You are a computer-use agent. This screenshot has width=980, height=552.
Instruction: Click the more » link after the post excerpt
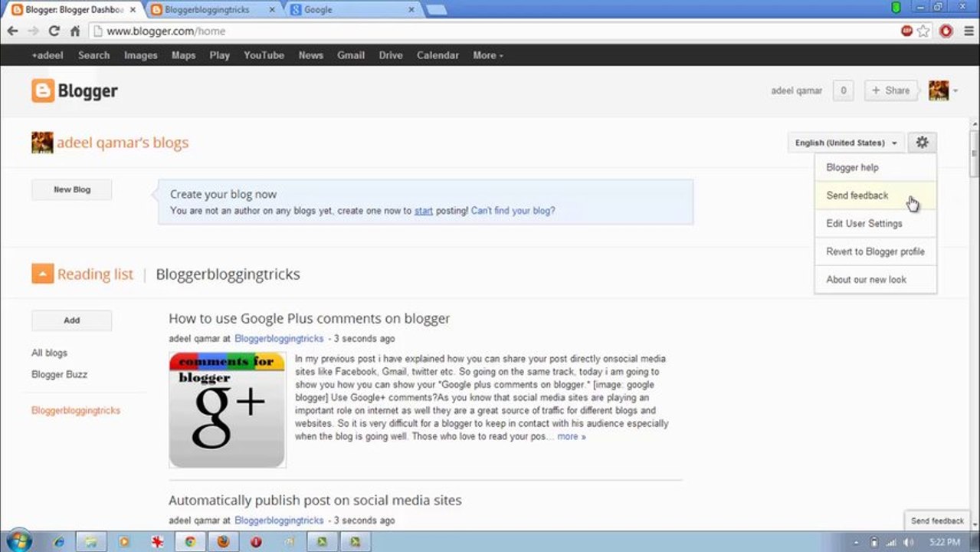point(572,436)
